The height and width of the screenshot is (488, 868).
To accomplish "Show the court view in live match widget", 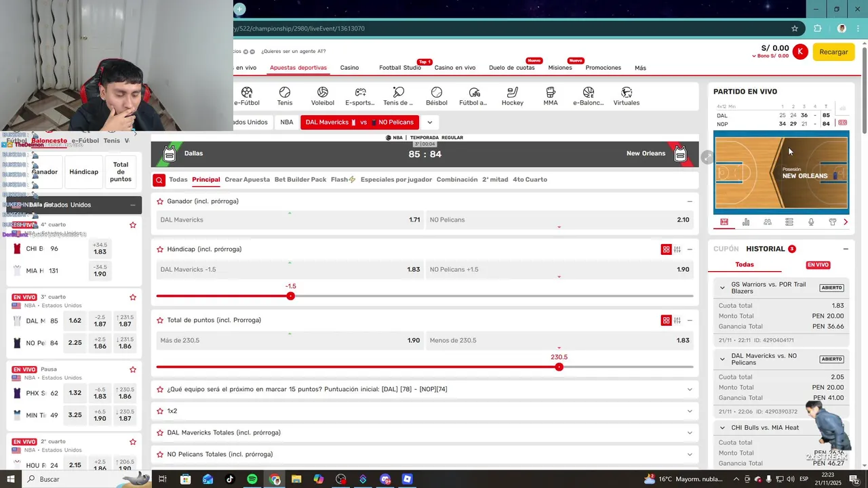I will tap(724, 222).
